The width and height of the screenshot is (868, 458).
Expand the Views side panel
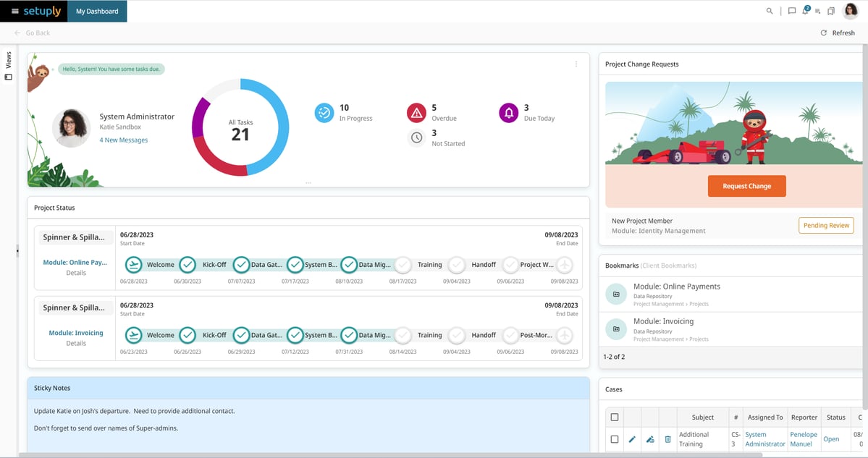tap(9, 67)
